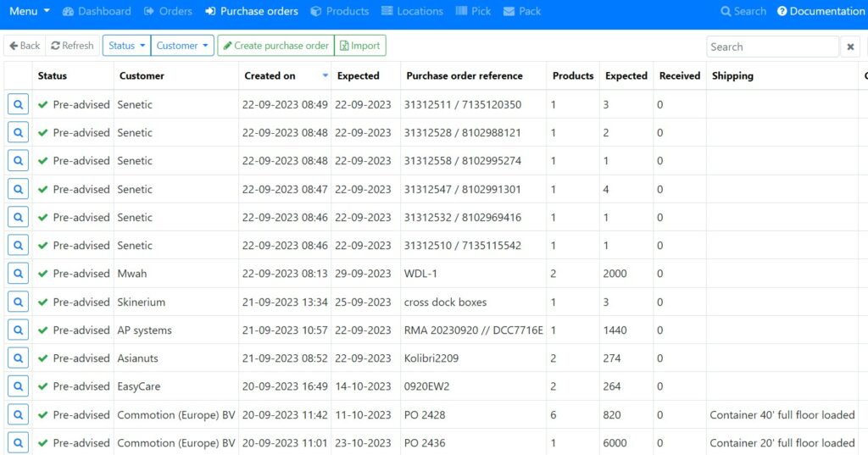The height and width of the screenshot is (455, 868).
Task: Switch to the Pack section
Action: pos(522,11)
